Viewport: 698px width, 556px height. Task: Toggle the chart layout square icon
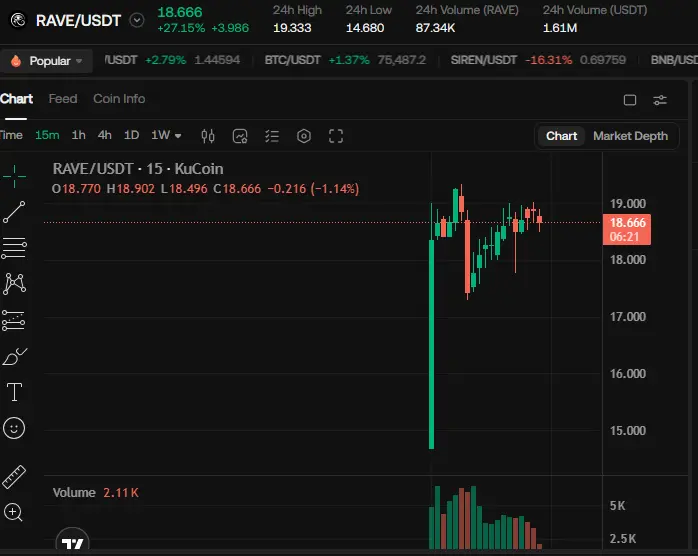pos(630,100)
